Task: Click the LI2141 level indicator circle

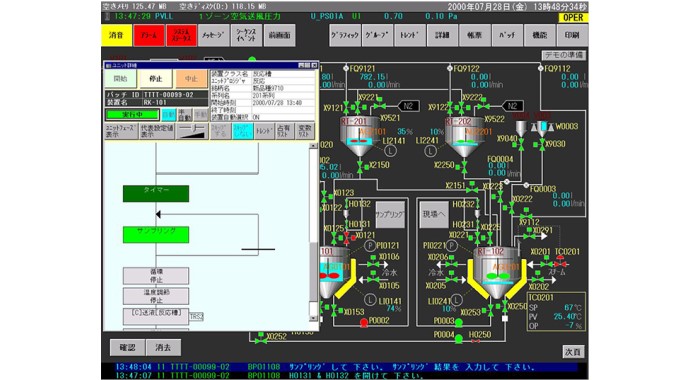Action: [390, 151]
